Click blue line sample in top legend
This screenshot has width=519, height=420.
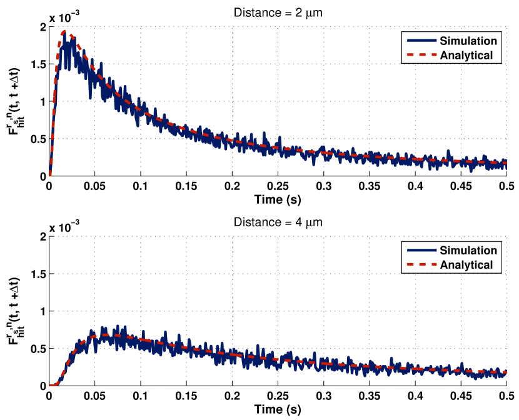[421, 41]
